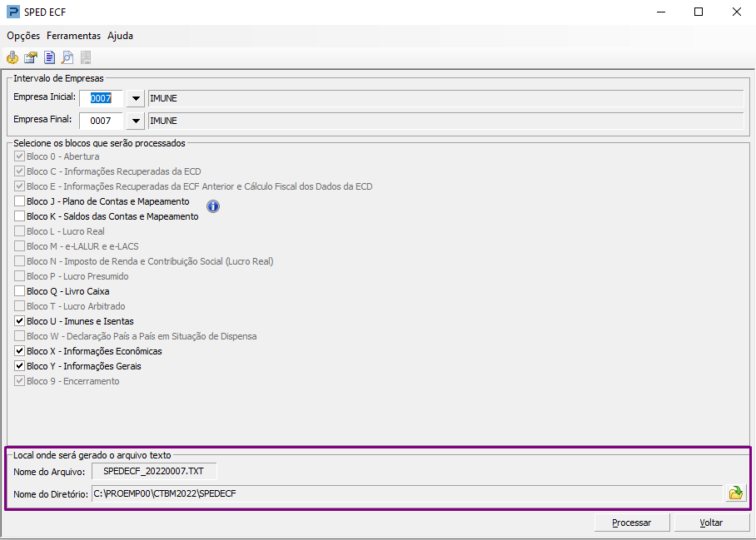This screenshot has height=540, width=756.
Task: Click the Voltar button
Action: tap(712, 523)
